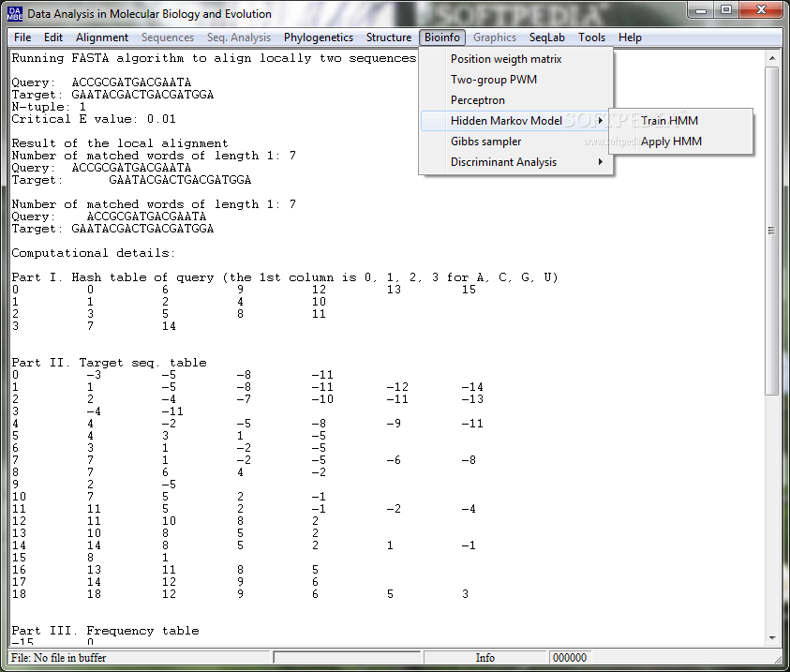This screenshot has height=672, width=790.
Task: Select Position weigth matrix menu entry
Action: (x=516, y=59)
